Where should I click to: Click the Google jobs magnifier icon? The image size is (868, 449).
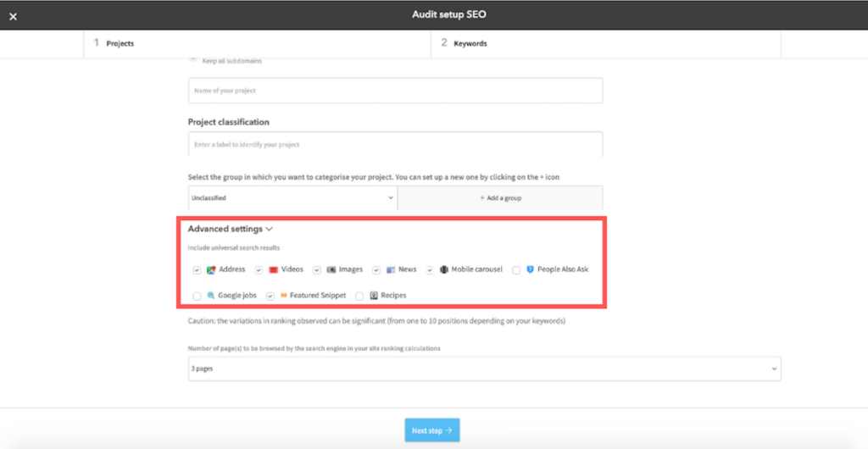point(211,296)
